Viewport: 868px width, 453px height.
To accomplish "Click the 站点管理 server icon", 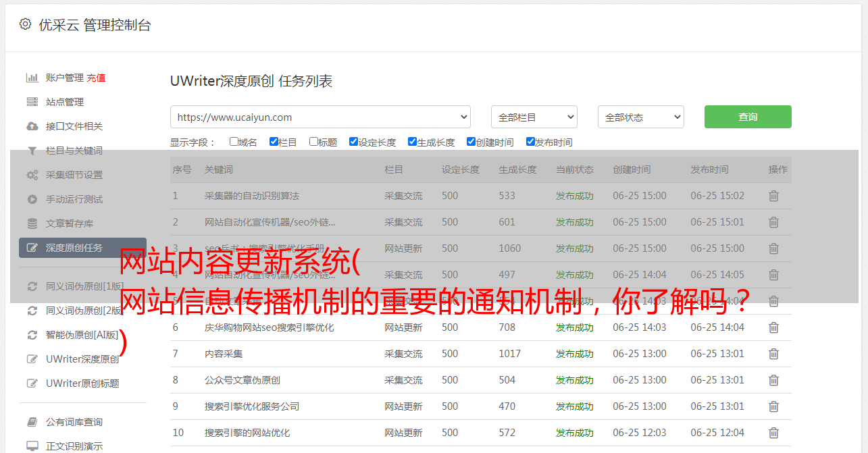I will click(x=32, y=102).
